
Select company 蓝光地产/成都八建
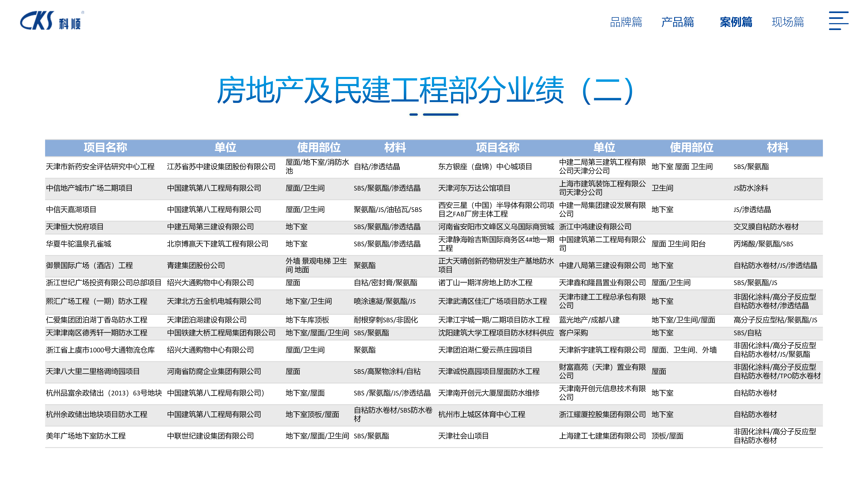(x=589, y=320)
